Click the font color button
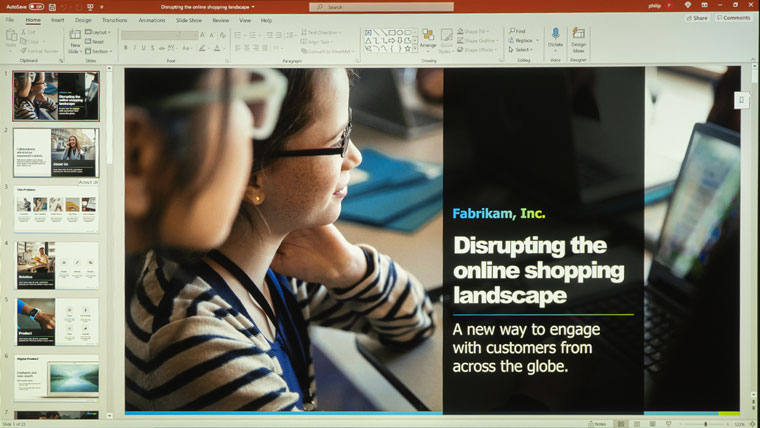Viewport: 760px width, 428px height. pyautogui.click(x=217, y=48)
